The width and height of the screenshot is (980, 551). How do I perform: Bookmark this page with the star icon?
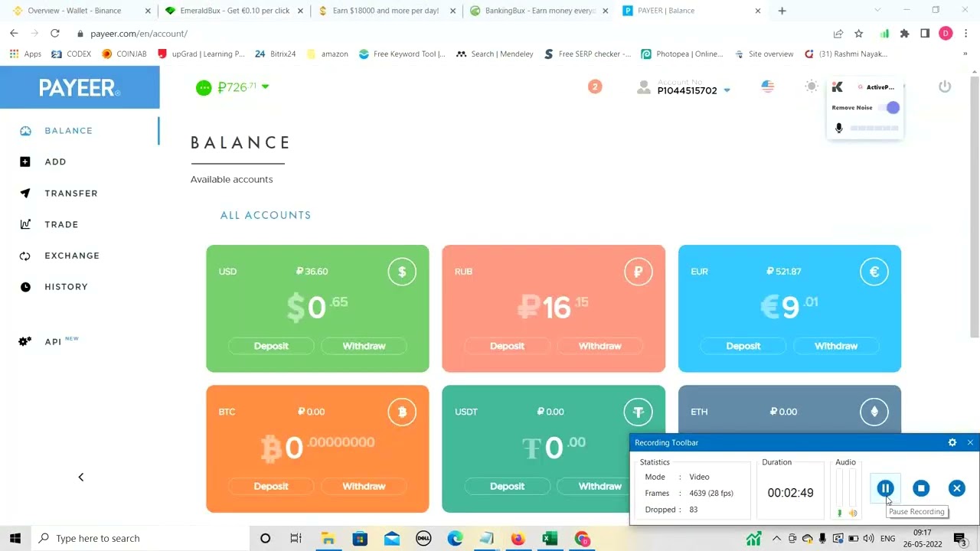pos(859,34)
